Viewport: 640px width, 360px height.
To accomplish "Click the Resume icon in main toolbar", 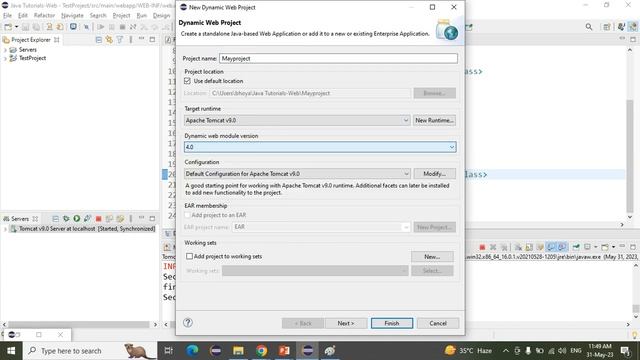I will click(101, 27).
